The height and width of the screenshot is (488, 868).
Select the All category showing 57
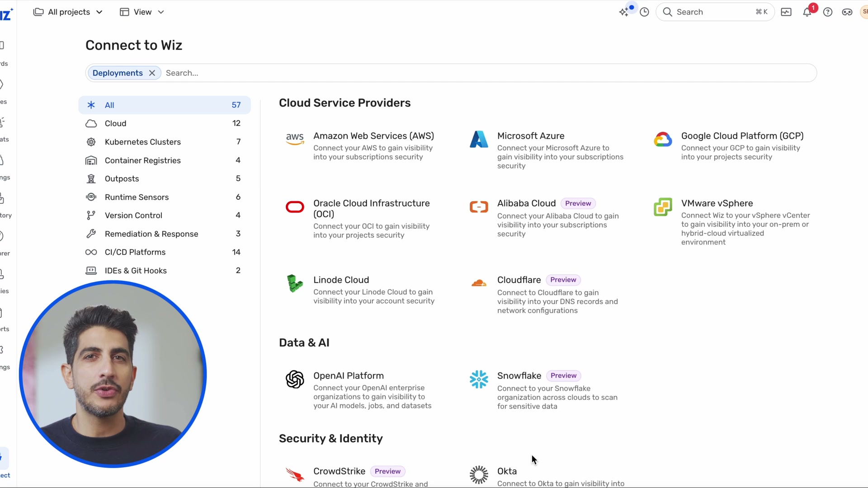pos(165,105)
